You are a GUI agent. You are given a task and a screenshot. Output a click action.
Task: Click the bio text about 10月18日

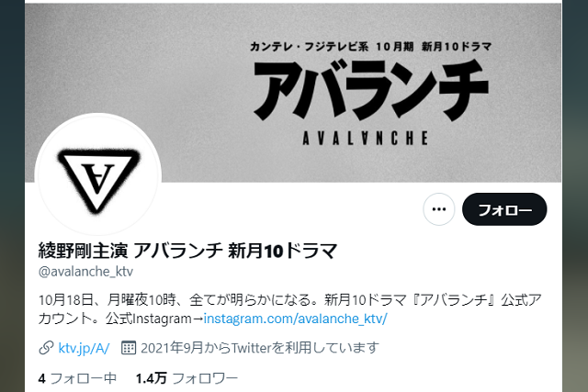[x=290, y=309]
